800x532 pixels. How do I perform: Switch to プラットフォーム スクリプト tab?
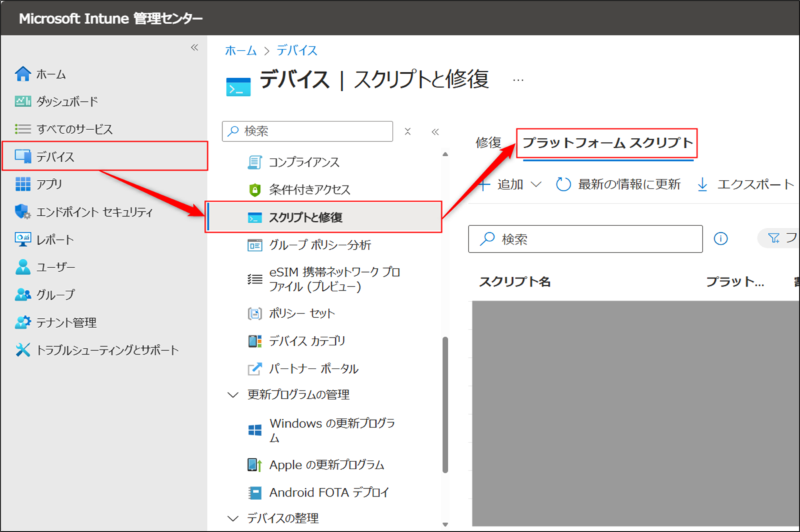pos(608,143)
